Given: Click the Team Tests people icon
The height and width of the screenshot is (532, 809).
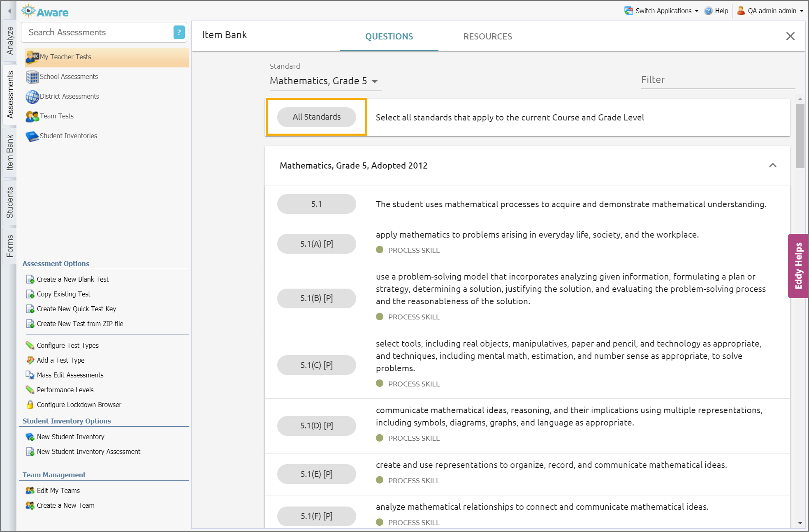Looking at the screenshot, I should tap(32, 116).
